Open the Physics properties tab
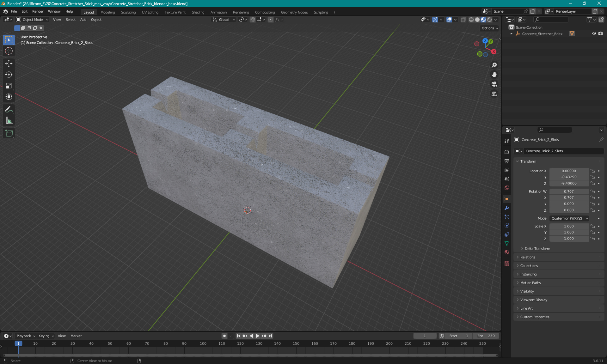Viewport: 607px width, 364px height. click(507, 226)
